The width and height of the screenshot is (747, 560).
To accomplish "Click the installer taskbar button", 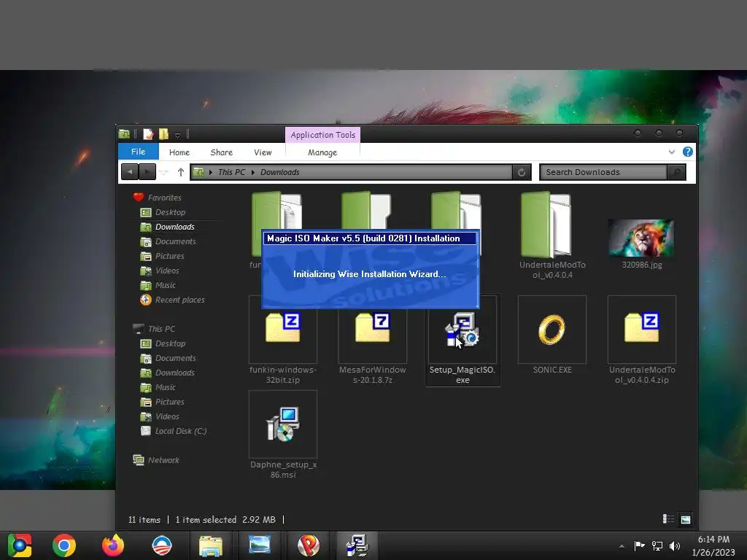I will point(357,545).
